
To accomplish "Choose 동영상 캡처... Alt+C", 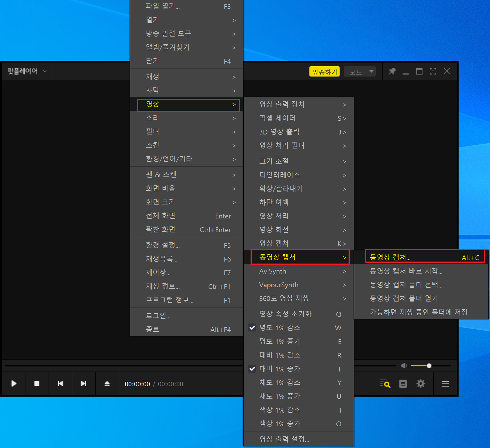I will [x=421, y=257].
